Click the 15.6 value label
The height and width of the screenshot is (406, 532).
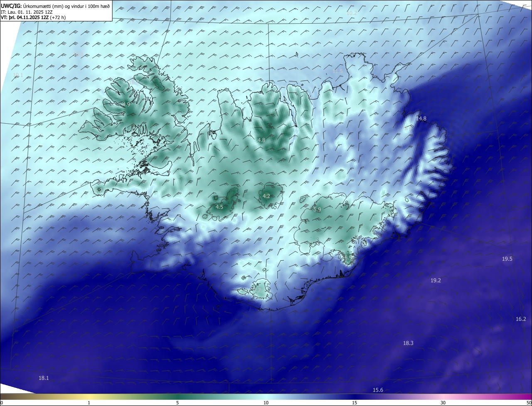[378, 390]
